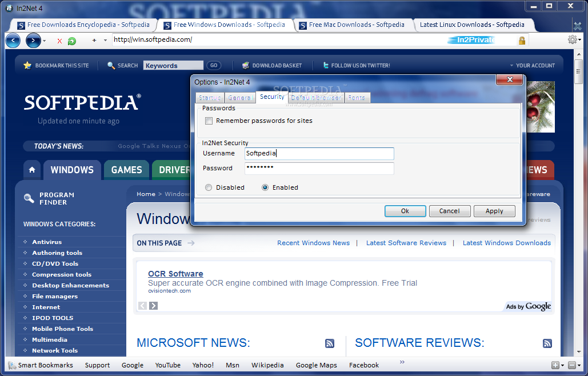Close the tab with the X icon beside tabs
588x376 pixels.
tap(578, 26)
